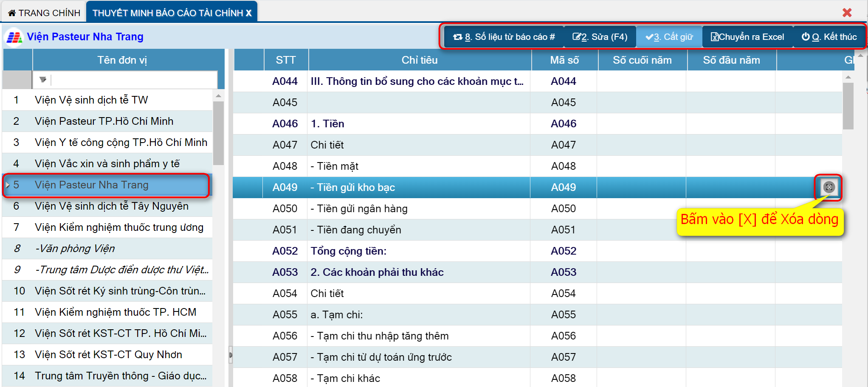Click the home icon in TRANG CHÍNH tab
The image size is (868, 387).
(x=12, y=13)
